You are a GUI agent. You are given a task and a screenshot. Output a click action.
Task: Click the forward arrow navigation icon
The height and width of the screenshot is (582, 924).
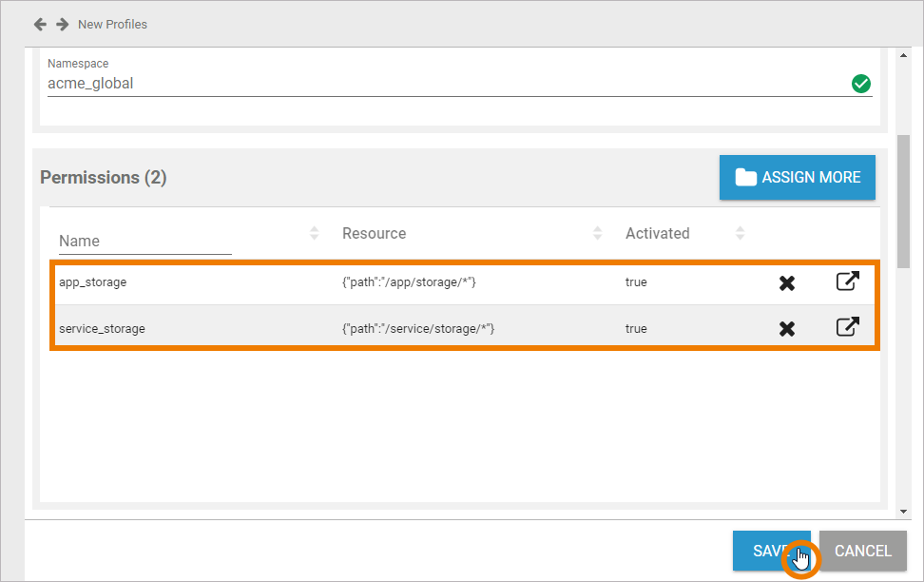[62, 24]
